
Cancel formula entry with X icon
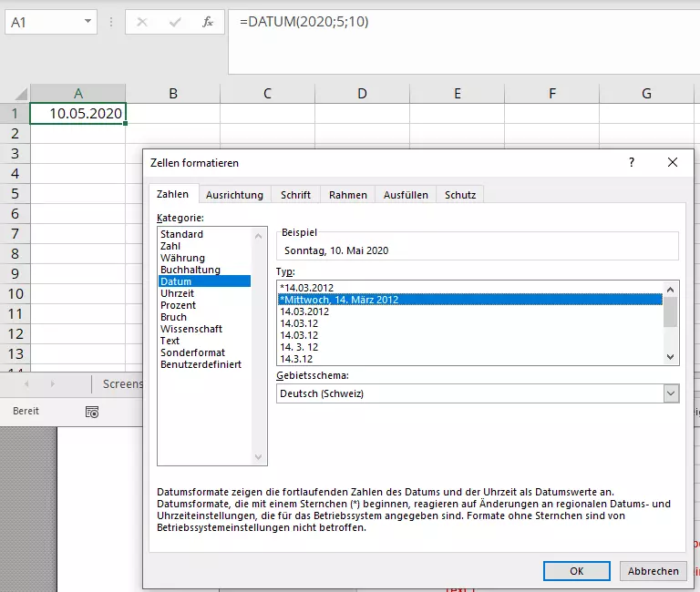click(x=142, y=22)
